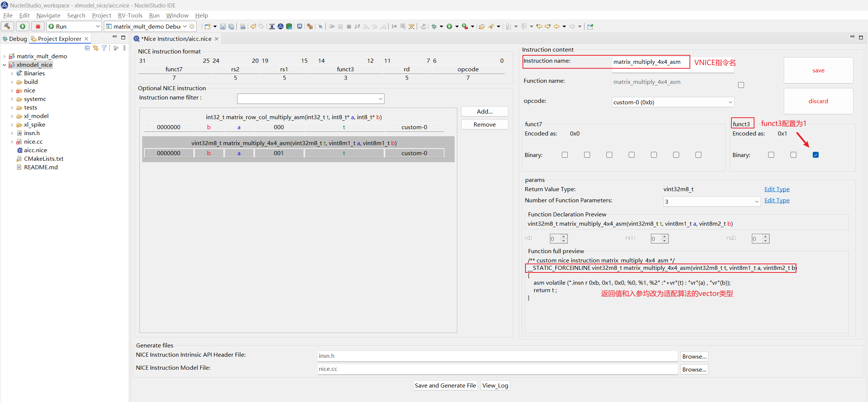The width and height of the screenshot is (868, 402).
Task: Click the Open folder icon in toolbar
Action: pos(482,26)
